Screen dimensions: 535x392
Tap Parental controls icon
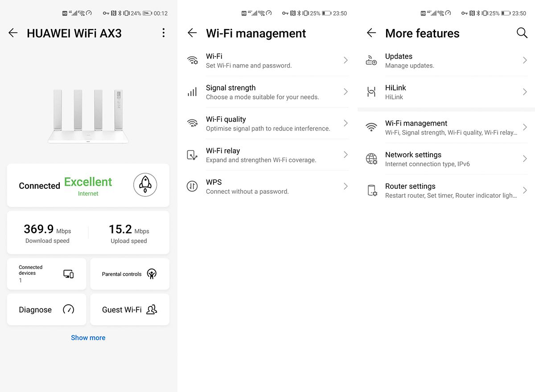click(x=152, y=274)
